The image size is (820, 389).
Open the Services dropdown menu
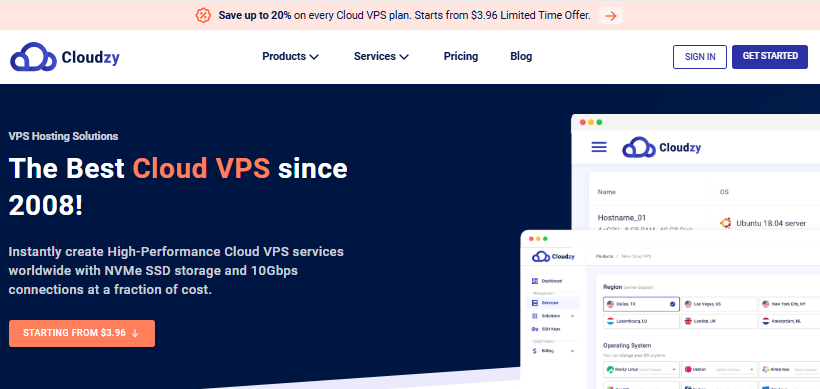381,56
